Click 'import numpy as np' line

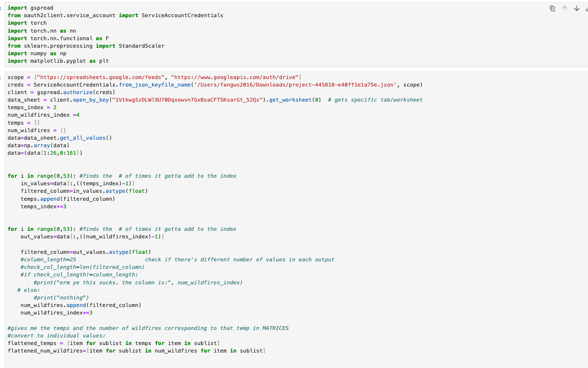(37, 54)
